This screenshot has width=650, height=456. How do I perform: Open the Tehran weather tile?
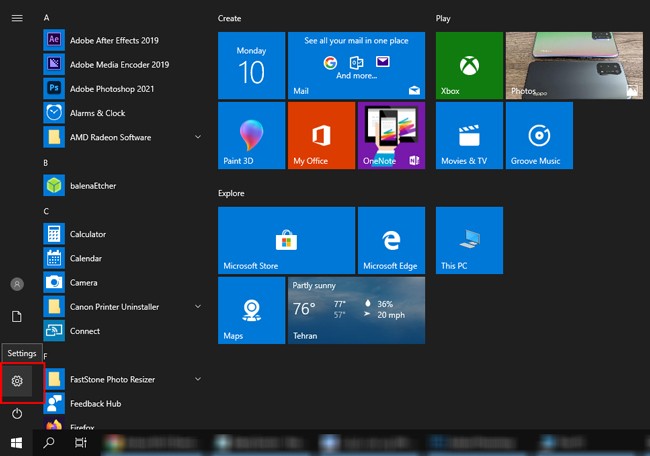point(357,310)
